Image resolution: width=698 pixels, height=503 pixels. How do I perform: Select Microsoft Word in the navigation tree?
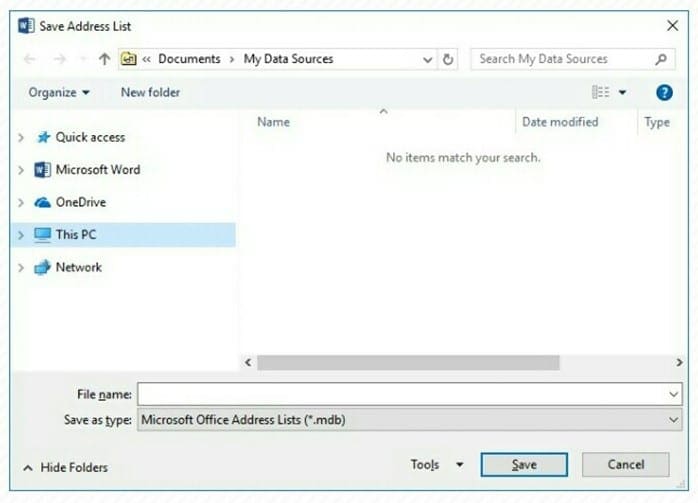(98, 170)
